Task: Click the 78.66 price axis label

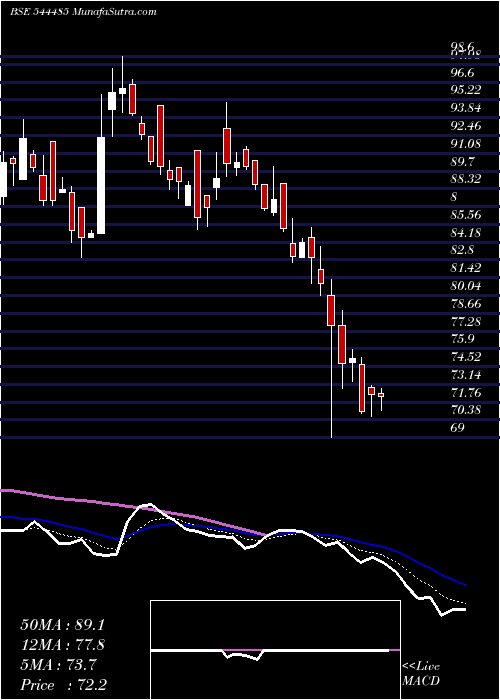Action: [x=466, y=304]
